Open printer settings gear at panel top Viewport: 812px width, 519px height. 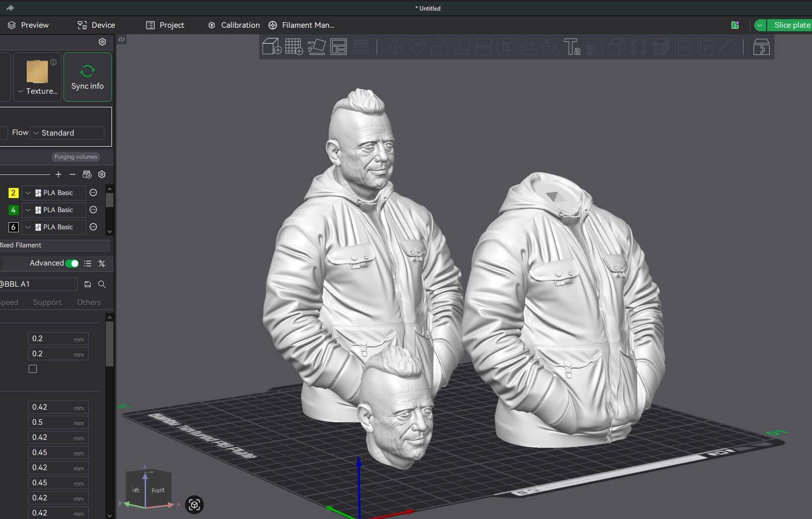[102, 42]
